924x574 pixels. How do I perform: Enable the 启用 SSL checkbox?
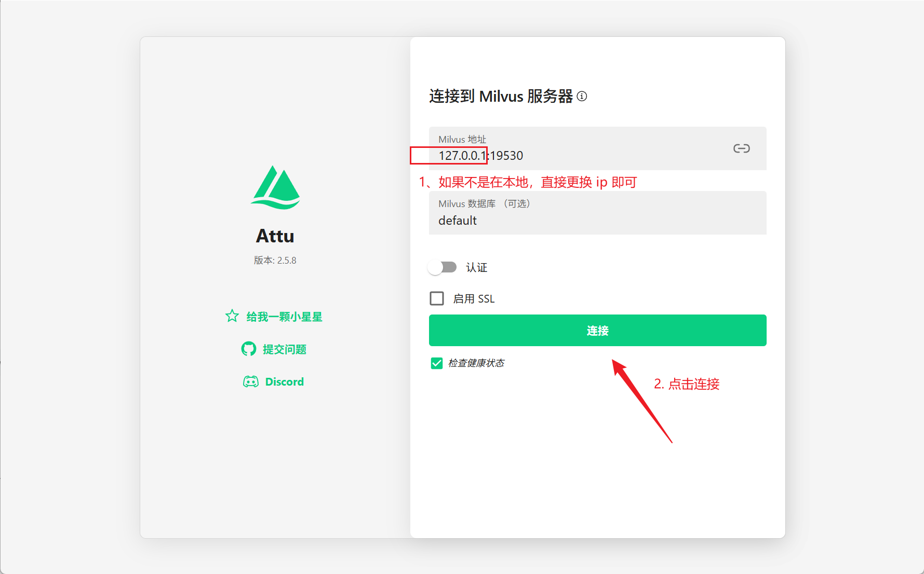click(437, 298)
